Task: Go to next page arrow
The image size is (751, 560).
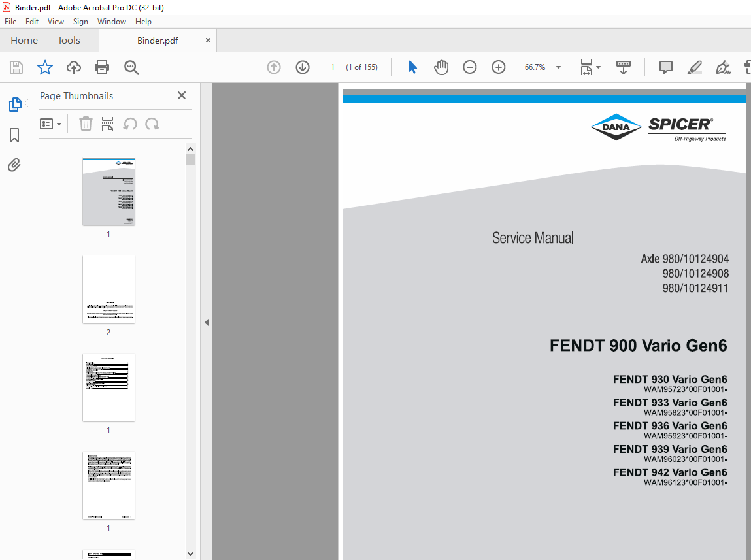Action: pos(303,67)
